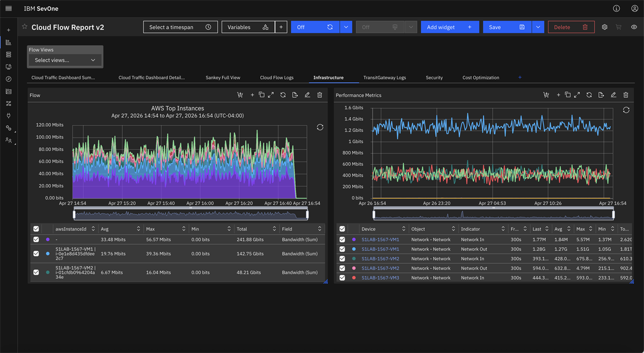Image resolution: width=644 pixels, height=353 pixels.
Task: Delete the Performance Metrics widget
Action: point(626,95)
